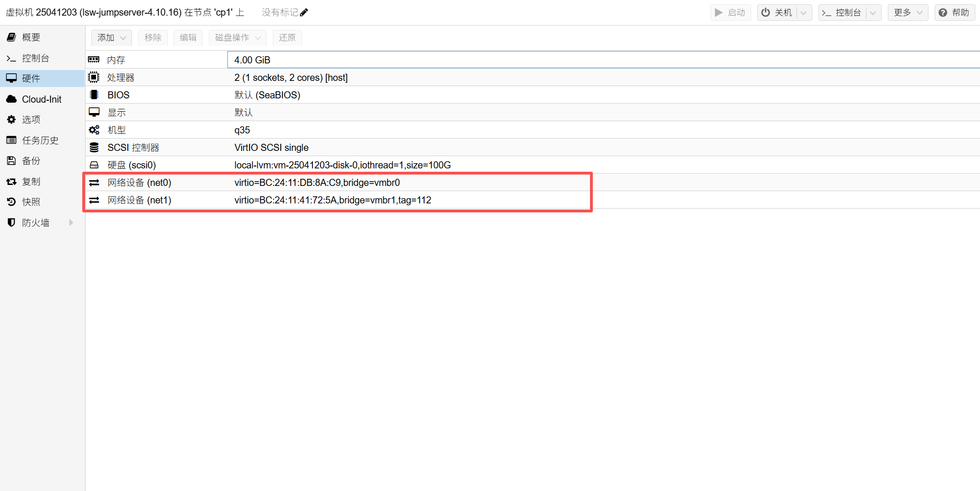Select the BIOS hardware row
The width and height of the screenshot is (980, 491).
tap(331, 95)
